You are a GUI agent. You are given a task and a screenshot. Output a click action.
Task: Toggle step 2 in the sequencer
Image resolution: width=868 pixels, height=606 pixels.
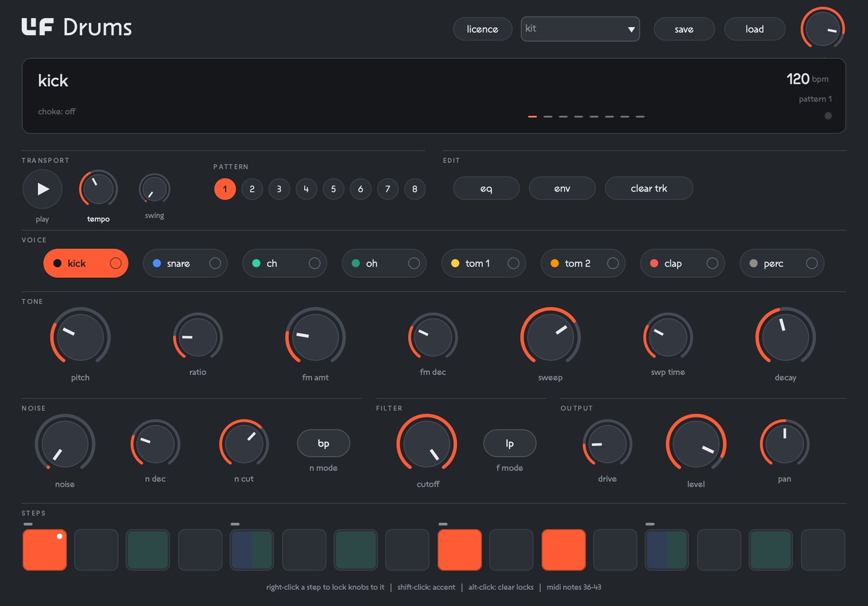coord(96,550)
